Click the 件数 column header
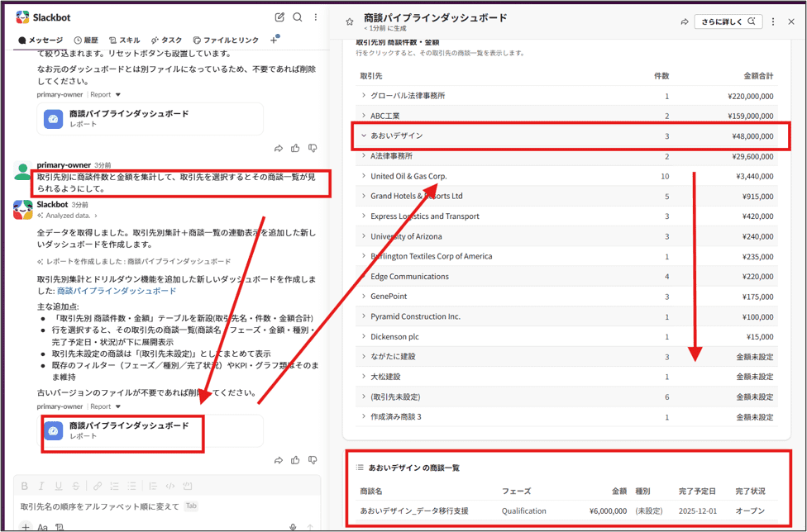807x532 pixels. [x=661, y=75]
